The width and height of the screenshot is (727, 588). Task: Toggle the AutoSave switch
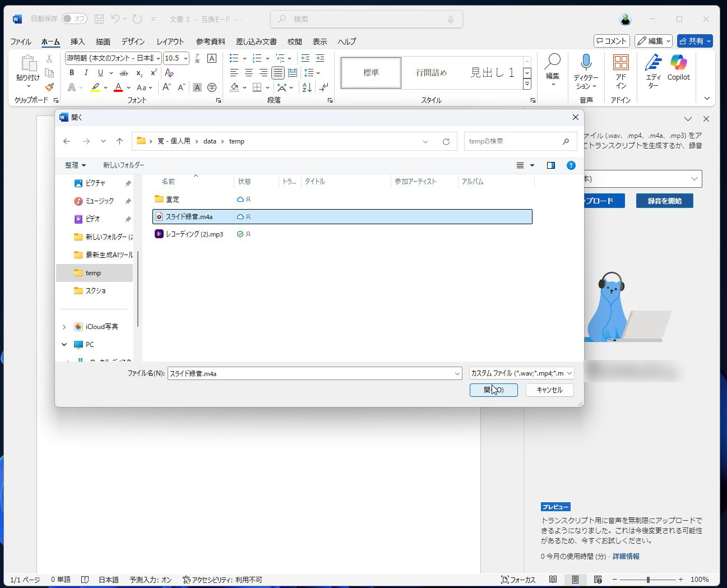pyautogui.click(x=74, y=19)
